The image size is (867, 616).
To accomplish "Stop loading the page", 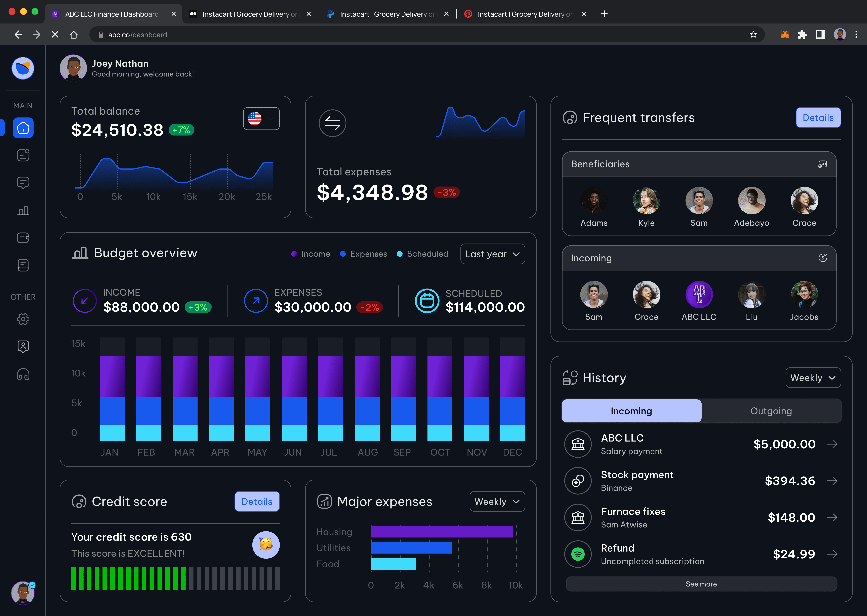I will pos(55,35).
